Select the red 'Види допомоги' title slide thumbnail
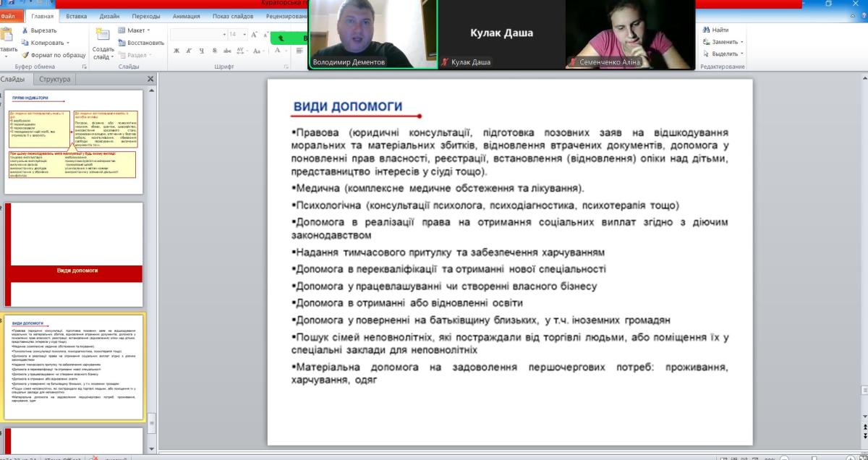 [74, 244]
